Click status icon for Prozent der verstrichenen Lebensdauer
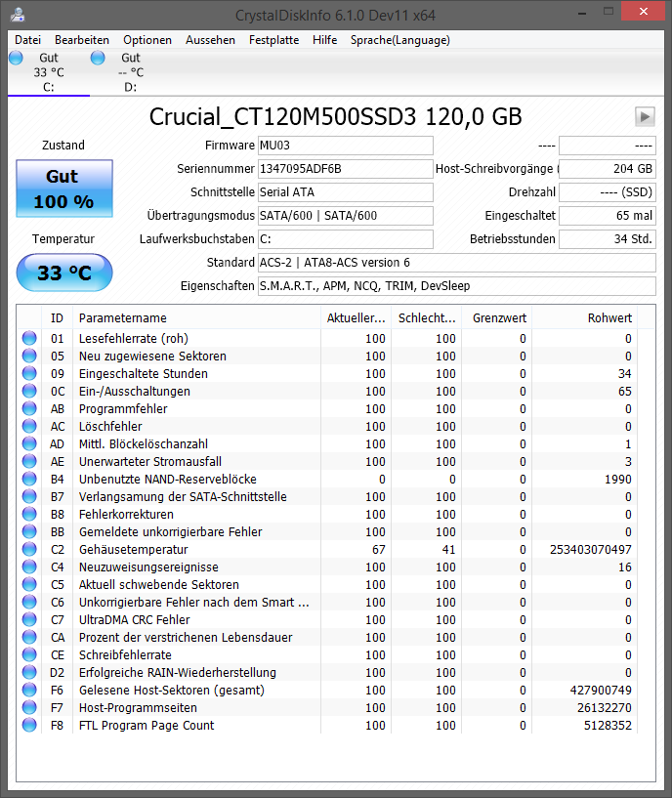 coord(29,637)
